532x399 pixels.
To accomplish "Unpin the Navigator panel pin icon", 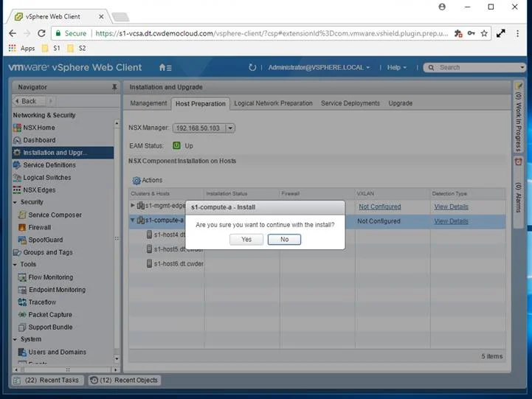I will click(x=114, y=87).
